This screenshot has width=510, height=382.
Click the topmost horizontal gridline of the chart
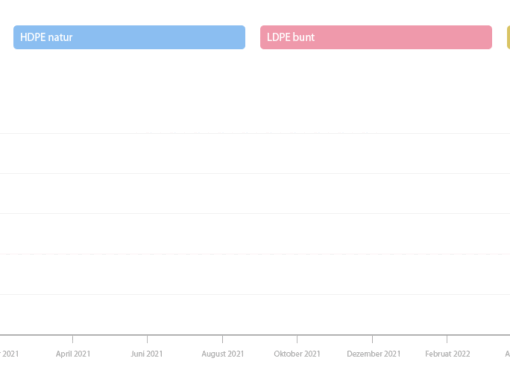pyautogui.click(x=255, y=133)
